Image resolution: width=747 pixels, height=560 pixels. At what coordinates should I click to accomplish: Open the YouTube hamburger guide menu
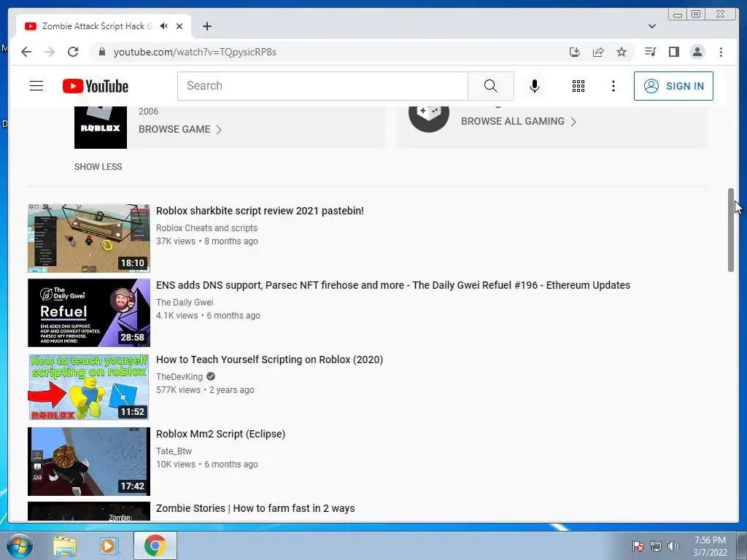[36, 86]
